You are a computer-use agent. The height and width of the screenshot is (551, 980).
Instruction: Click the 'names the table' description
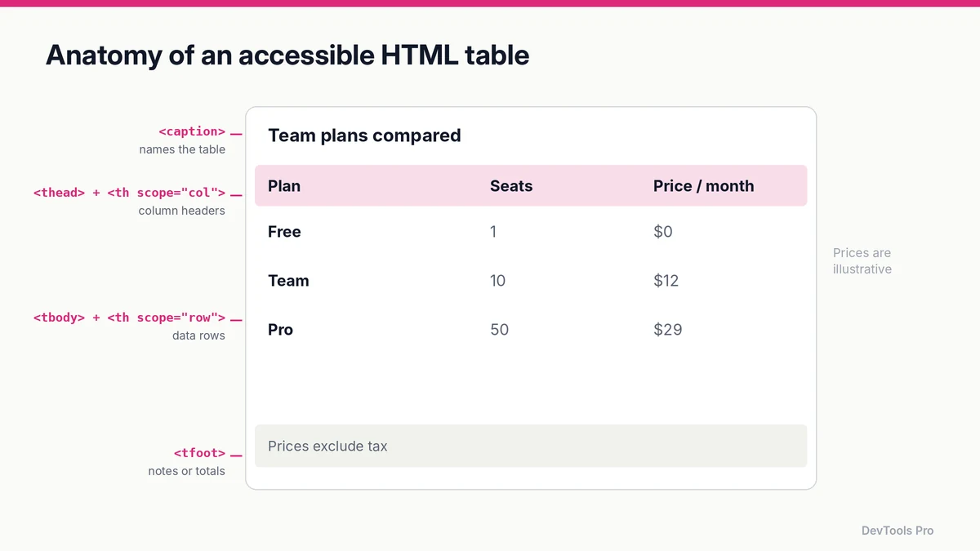tap(182, 149)
